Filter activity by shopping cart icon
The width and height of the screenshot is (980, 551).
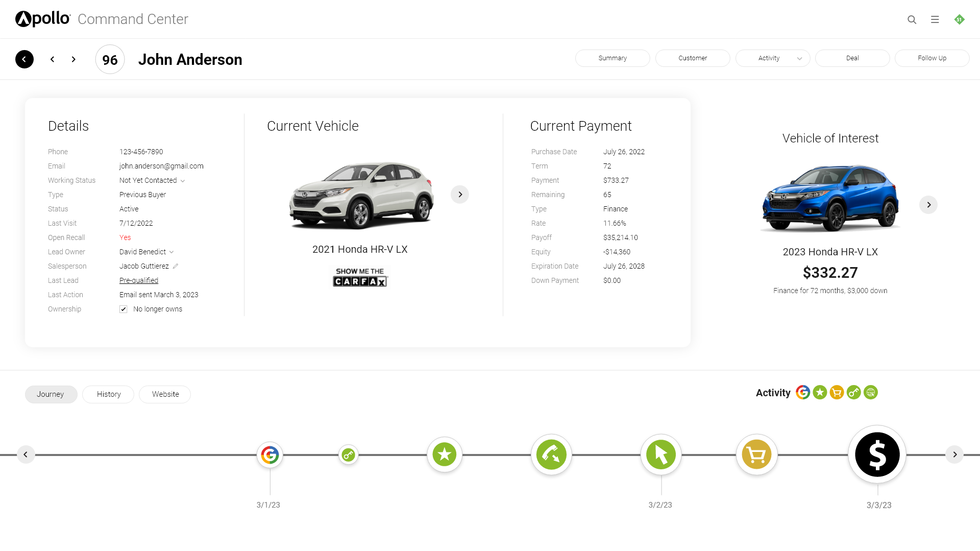tap(837, 392)
